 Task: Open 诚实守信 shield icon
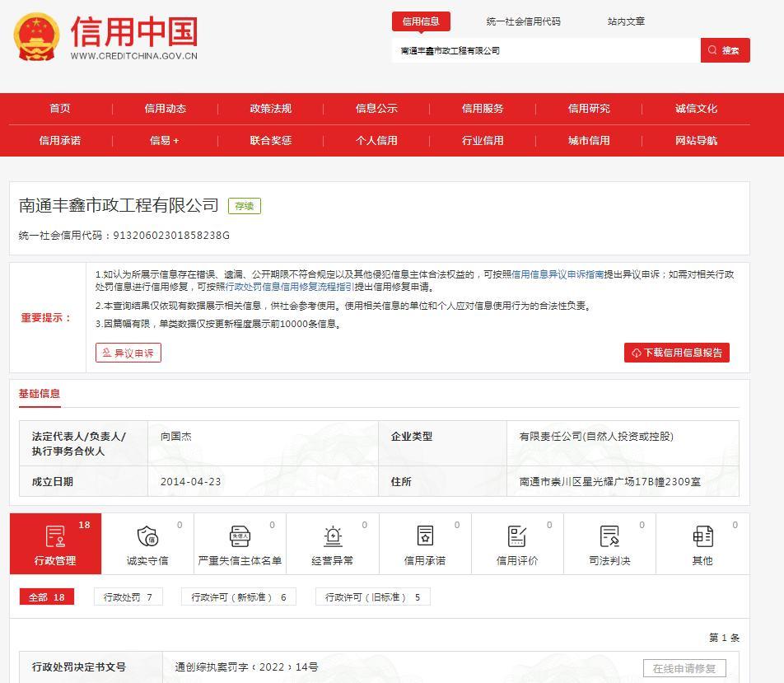(147, 536)
